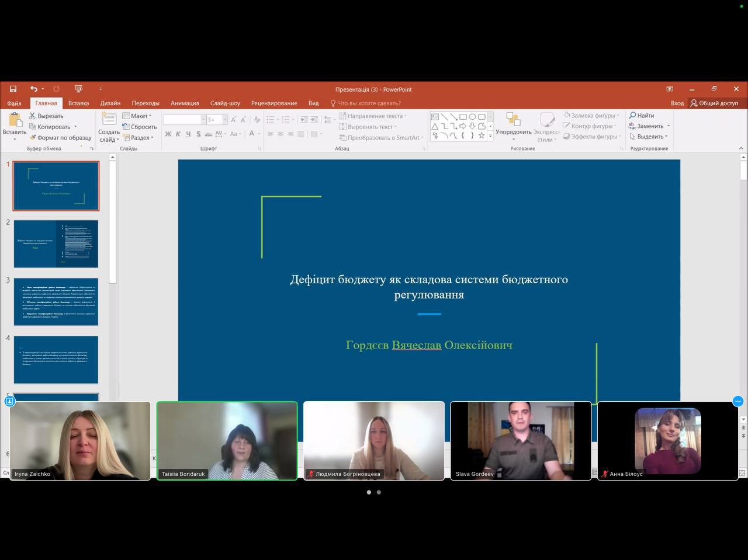Switch to the Слайд-шоу tab
Viewport: 748px width, 560px height.
pyautogui.click(x=225, y=103)
